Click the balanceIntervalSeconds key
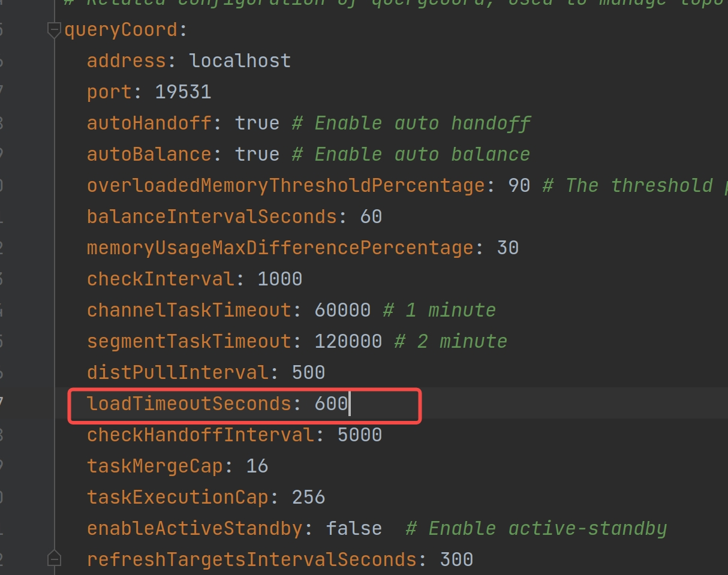 click(212, 216)
